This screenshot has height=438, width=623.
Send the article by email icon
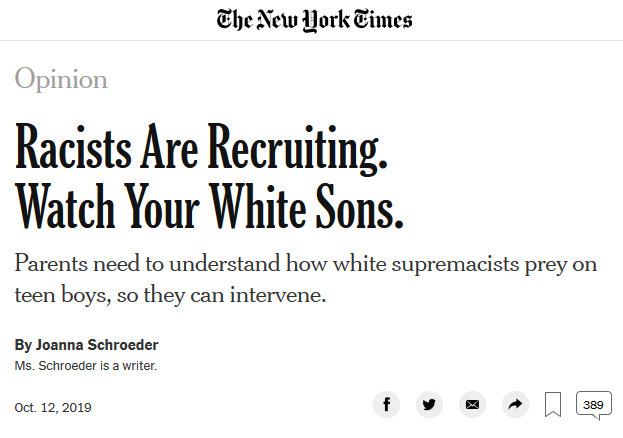pyautogui.click(x=472, y=405)
